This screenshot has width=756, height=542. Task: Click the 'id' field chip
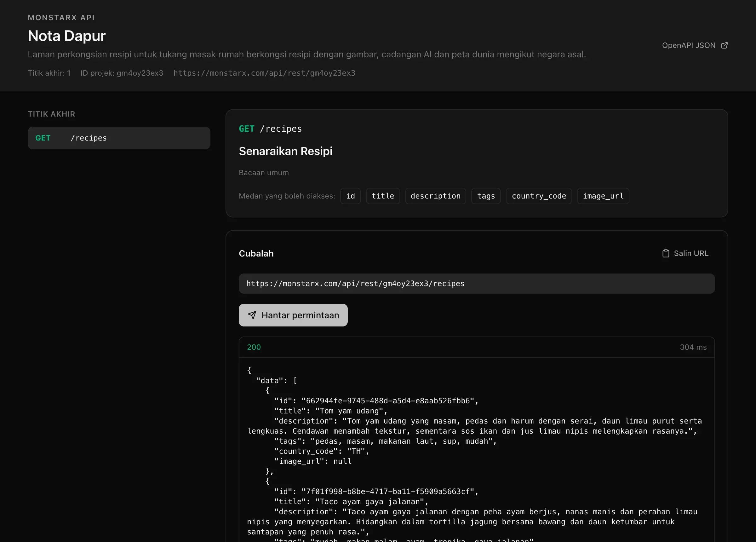[x=351, y=196]
